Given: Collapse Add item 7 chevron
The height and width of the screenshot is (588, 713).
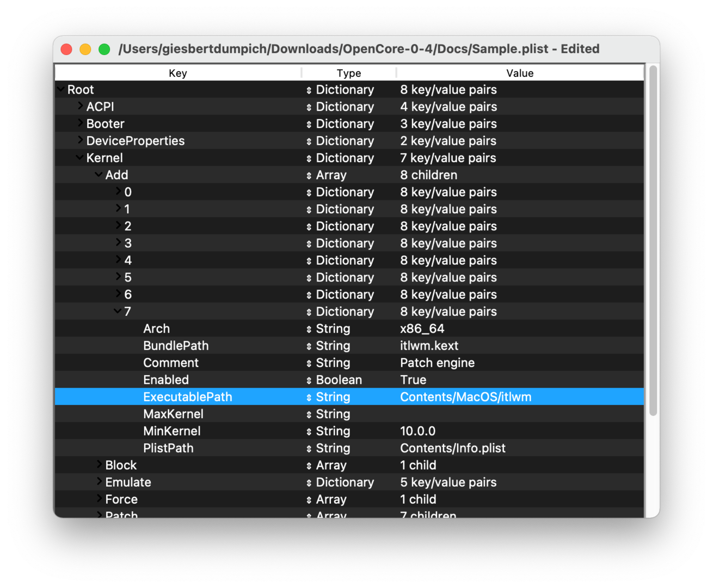Looking at the screenshot, I should (x=118, y=311).
